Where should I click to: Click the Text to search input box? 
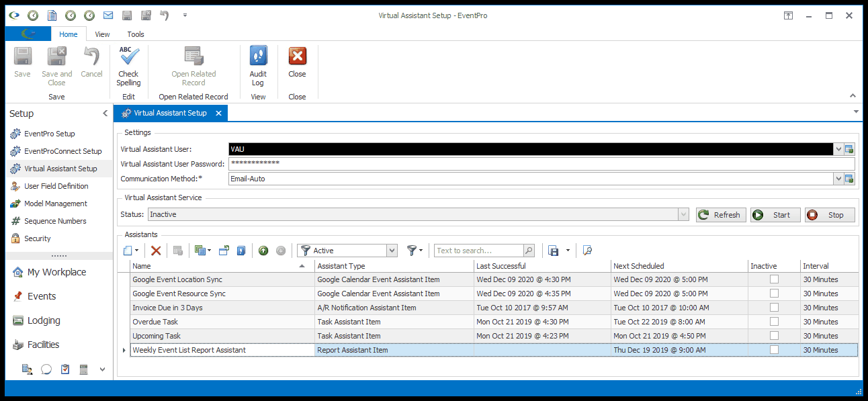[x=478, y=251]
